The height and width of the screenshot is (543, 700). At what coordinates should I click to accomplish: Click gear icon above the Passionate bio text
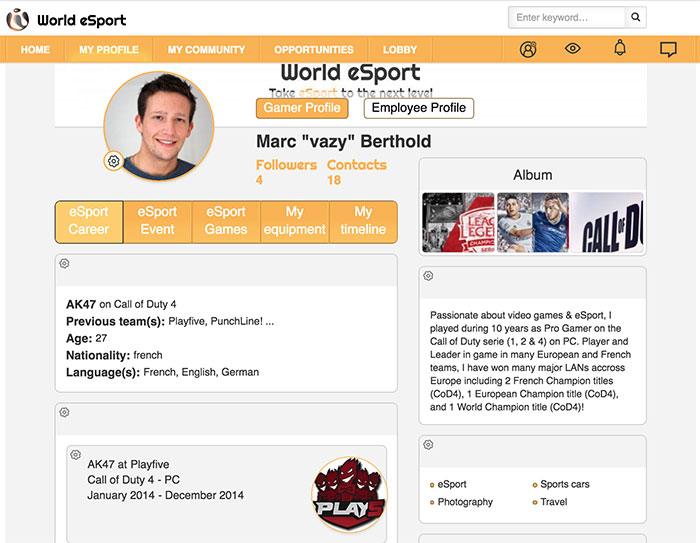pyautogui.click(x=428, y=276)
